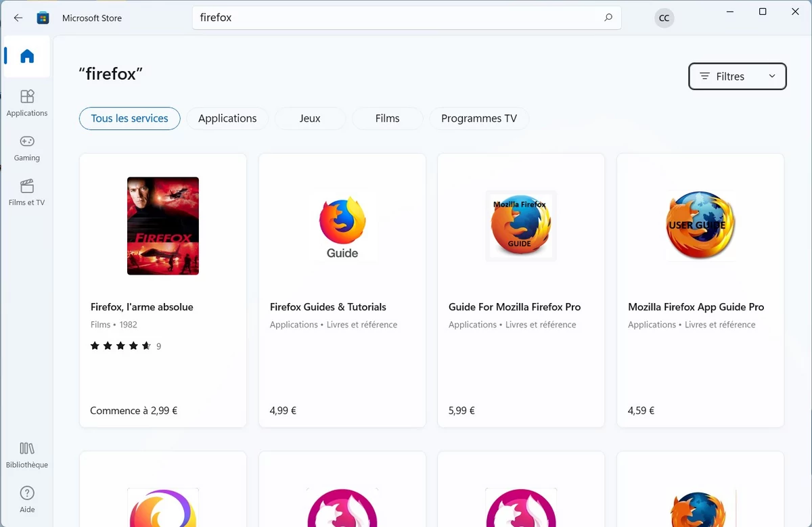This screenshot has width=812, height=527.
Task: Select the Programmes TV filter tab
Action: coord(479,118)
